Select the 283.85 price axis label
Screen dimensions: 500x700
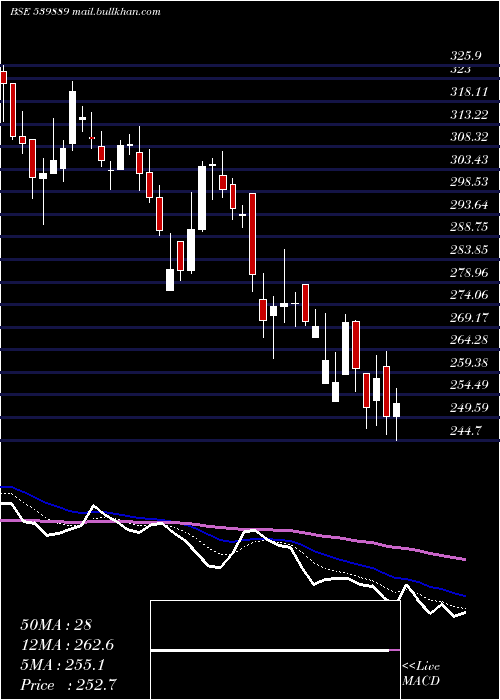click(x=469, y=250)
